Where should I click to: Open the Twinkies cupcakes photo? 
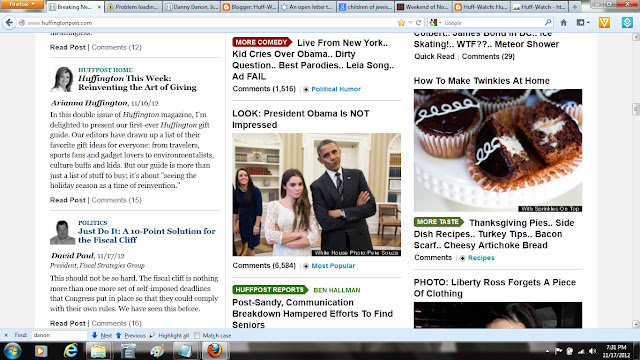pyautogui.click(x=498, y=150)
